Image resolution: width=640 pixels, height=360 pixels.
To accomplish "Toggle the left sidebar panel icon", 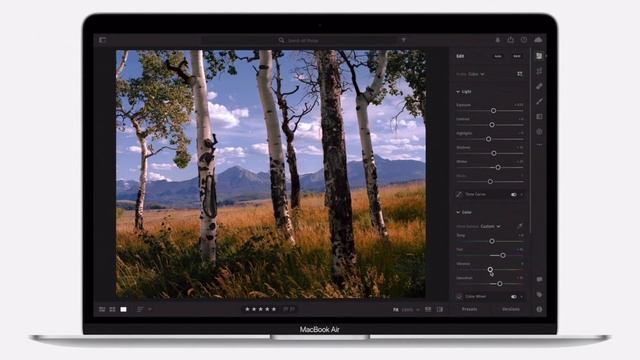I will tap(102, 40).
